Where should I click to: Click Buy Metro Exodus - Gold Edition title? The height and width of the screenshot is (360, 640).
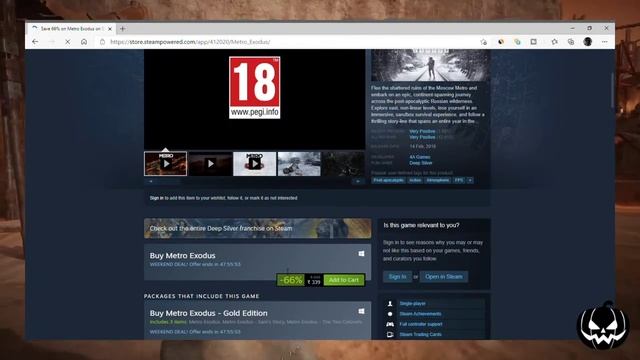click(x=209, y=313)
